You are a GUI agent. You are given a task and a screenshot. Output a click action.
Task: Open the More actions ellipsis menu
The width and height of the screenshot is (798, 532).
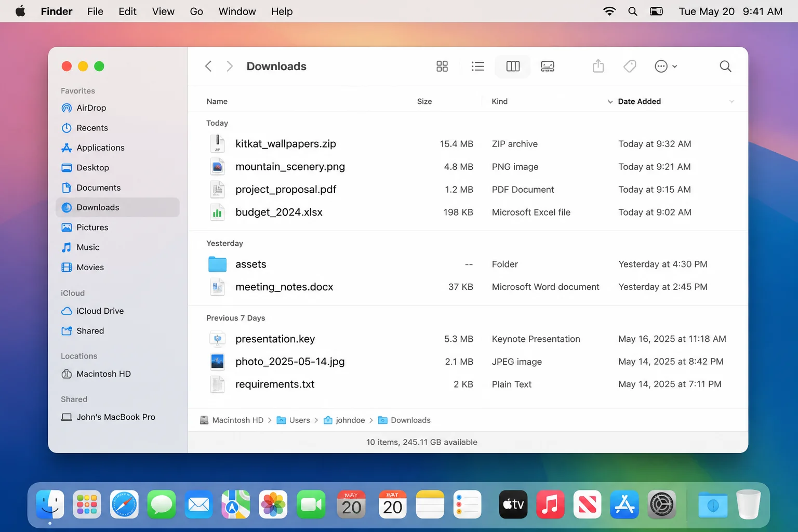(x=666, y=66)
